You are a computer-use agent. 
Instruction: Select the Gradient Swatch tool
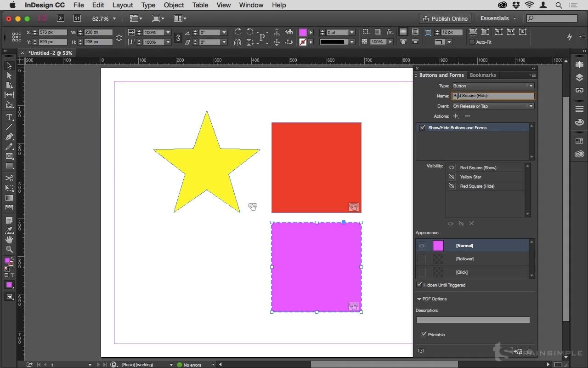pyautogui.click(x=9, y=198)
